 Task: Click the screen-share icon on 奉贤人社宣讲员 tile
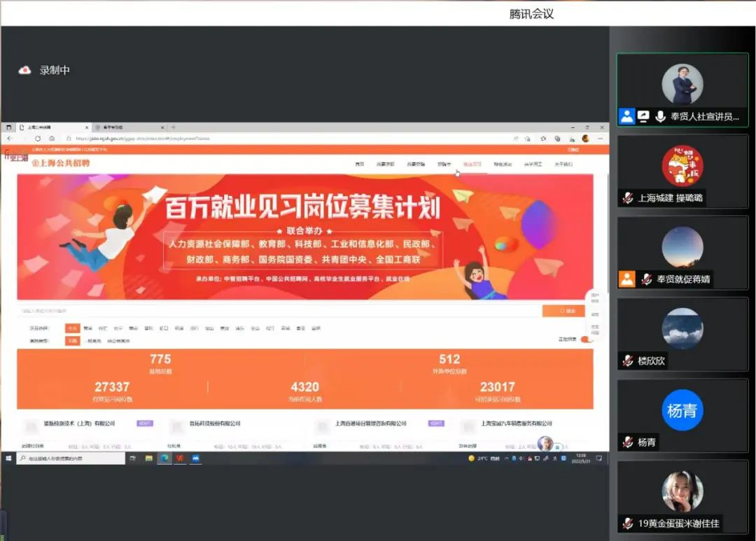644,116
